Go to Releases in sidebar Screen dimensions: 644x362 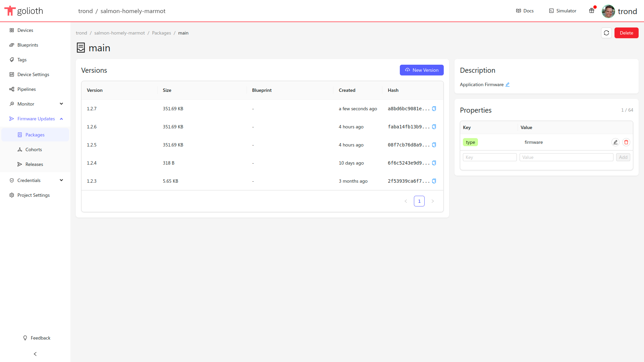(x=34, y=164)
